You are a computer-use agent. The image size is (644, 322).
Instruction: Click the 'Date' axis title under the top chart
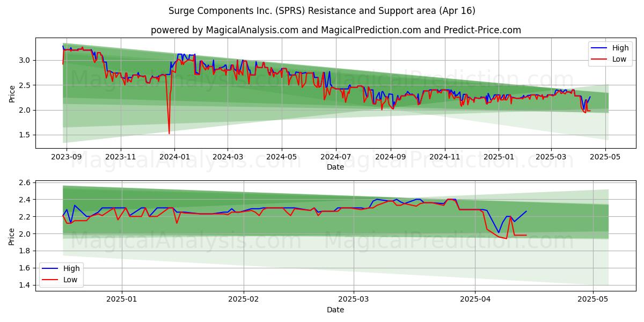pyautogui.click(x=335, y=168)
